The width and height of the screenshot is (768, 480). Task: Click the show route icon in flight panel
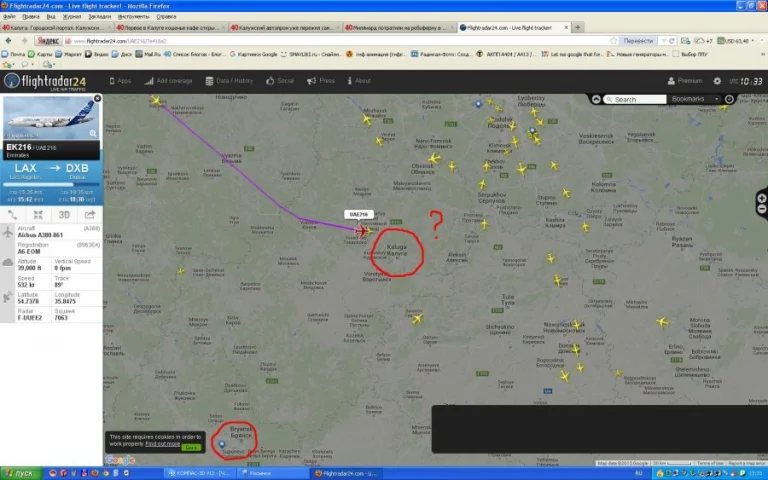tap(13, 214)
